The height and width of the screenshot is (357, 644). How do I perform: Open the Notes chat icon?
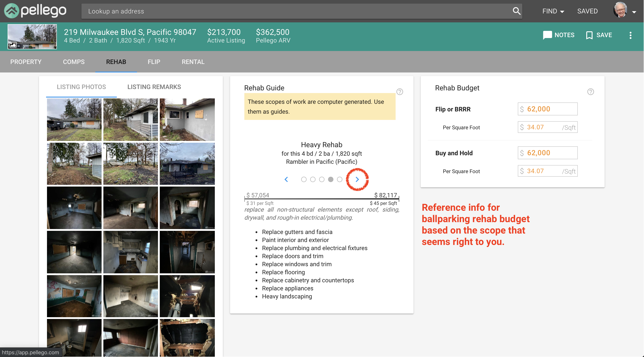point(547,35)
